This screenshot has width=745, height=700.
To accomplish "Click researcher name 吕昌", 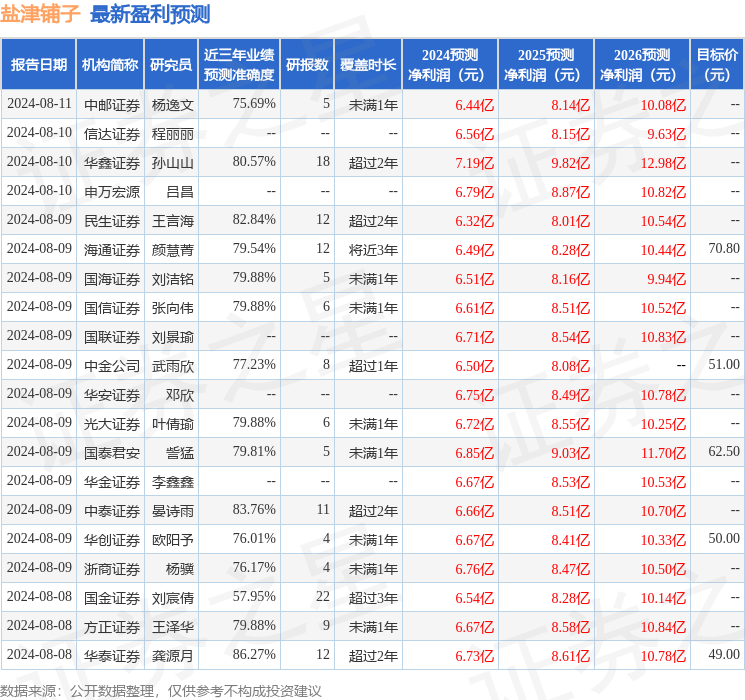I will tap(180, 192).
